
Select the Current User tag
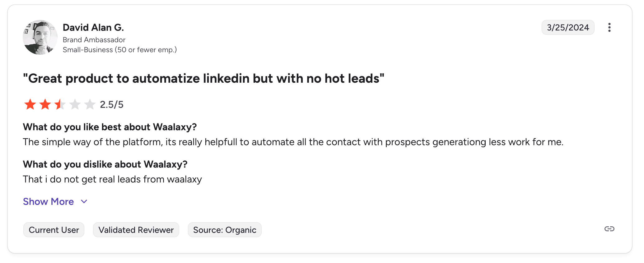54,230
